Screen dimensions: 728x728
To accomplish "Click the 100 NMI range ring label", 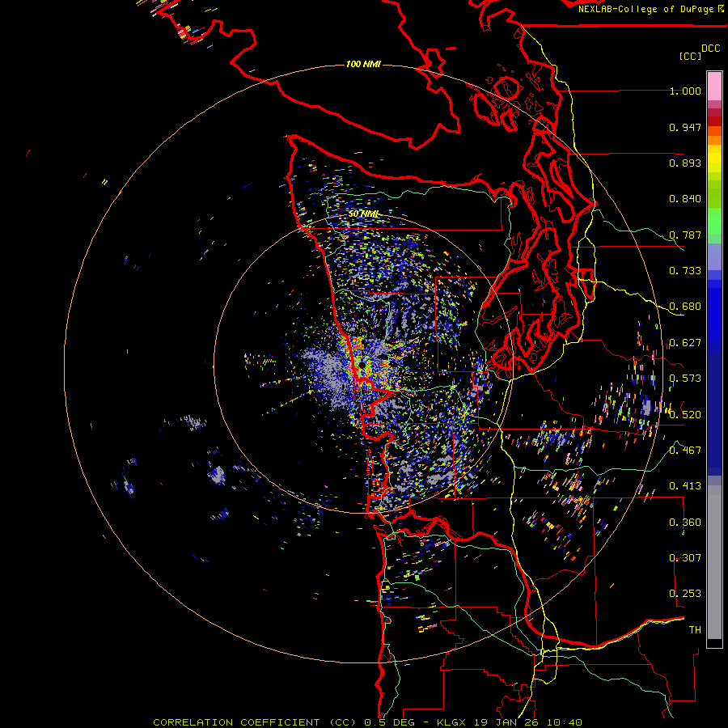I will (363, 64).
